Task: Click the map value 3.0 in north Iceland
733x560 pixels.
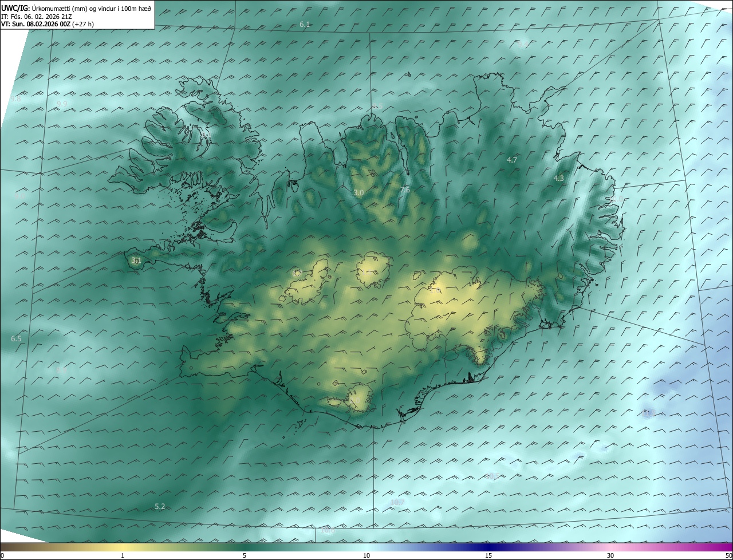Action: 358,193
